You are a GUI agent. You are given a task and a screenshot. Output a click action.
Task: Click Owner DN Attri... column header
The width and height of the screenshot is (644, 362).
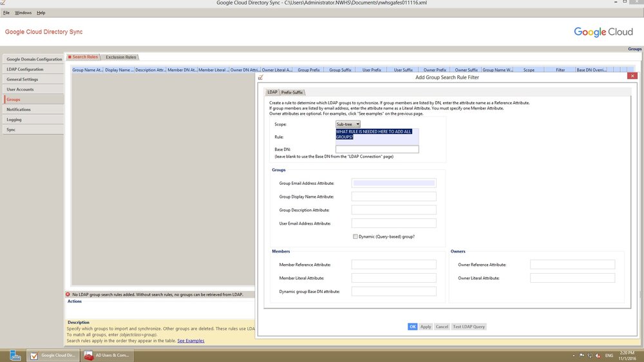245,70
